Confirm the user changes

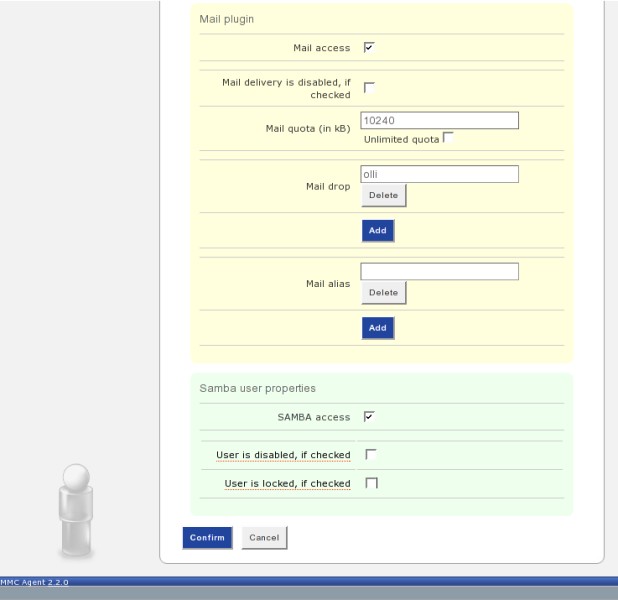tap(207, 538)
